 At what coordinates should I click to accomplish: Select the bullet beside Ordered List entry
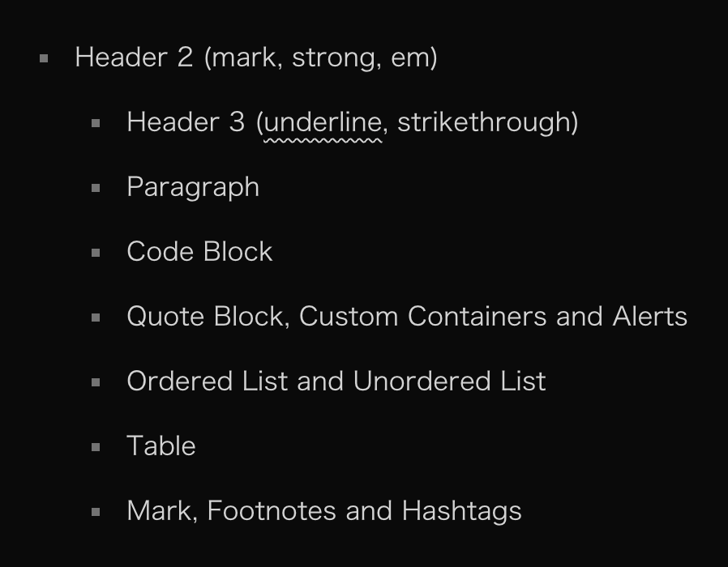coord(96,382)
